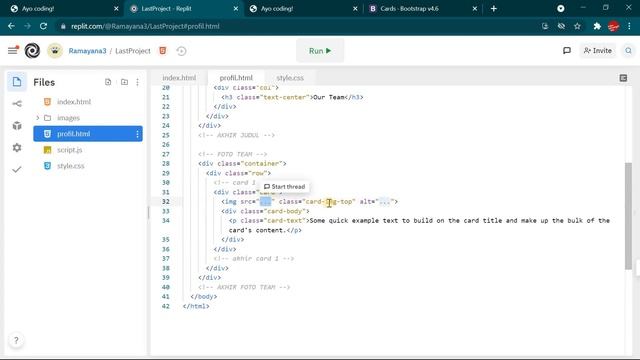Reload the browser page
Screen dimensions: 640x360
43,26
